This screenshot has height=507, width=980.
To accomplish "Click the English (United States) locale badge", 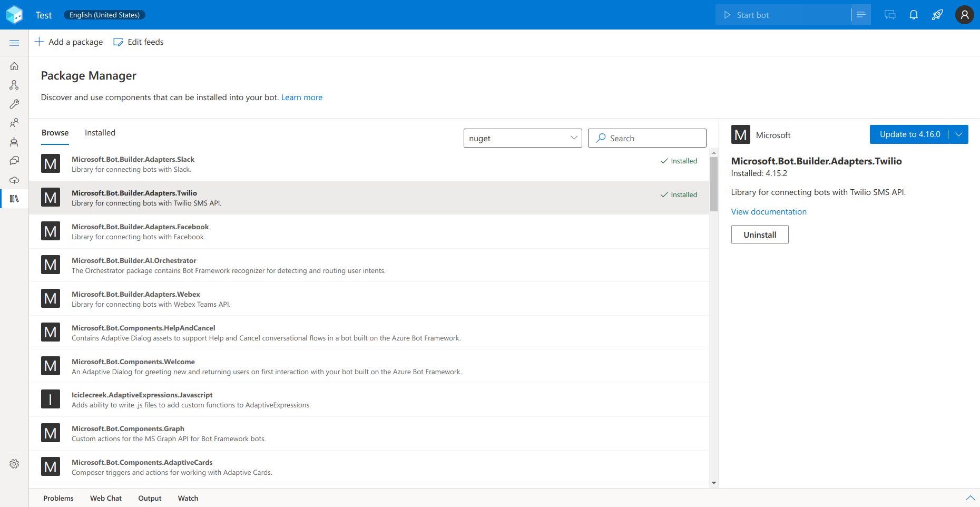I will 104,15.
